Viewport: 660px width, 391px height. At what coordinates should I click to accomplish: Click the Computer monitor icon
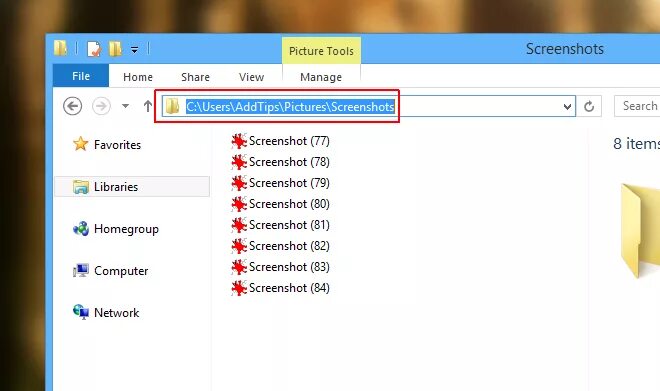tap(81, 271)
